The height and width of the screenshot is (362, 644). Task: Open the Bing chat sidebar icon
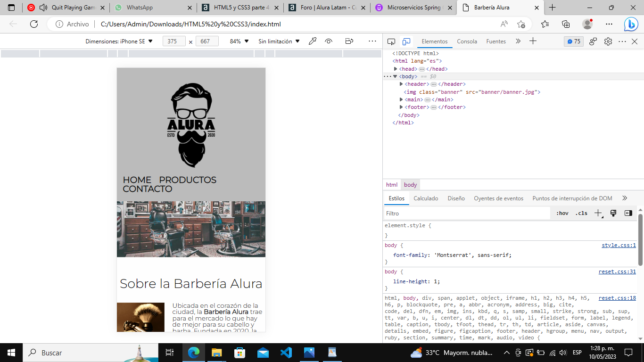point(631,24)
